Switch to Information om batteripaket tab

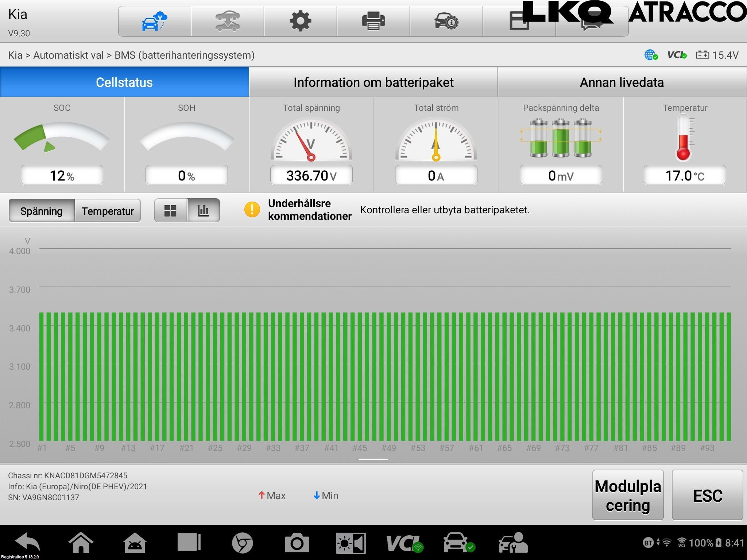(373, 82)
